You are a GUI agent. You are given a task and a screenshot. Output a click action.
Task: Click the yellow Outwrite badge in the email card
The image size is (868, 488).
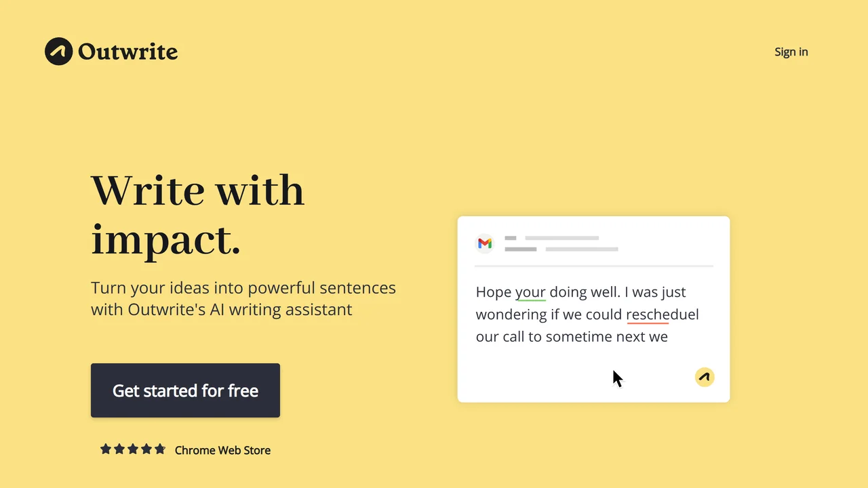coord(705,377)
